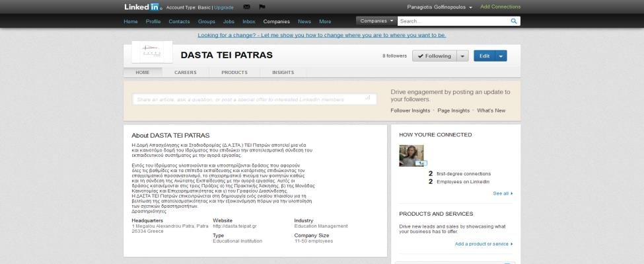The width and height of the screenshot is (644, 264).
Task: Click the first-degree connections text
Action: [464, 174]
